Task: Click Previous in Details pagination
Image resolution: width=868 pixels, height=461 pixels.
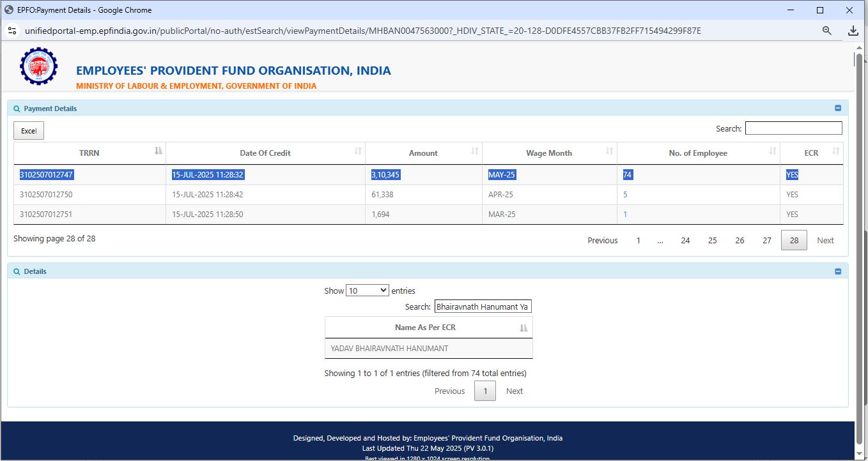Action: coord(449,391)
